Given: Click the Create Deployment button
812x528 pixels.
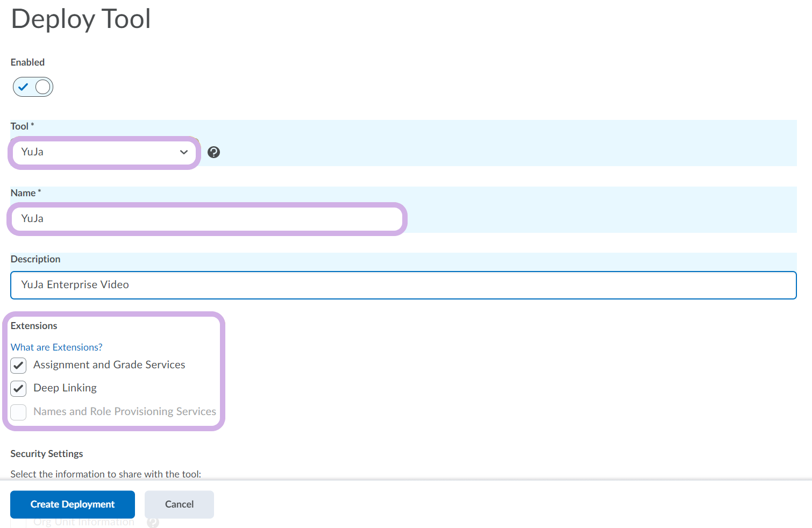Looking at the screenshot, I should pos(73,504).
